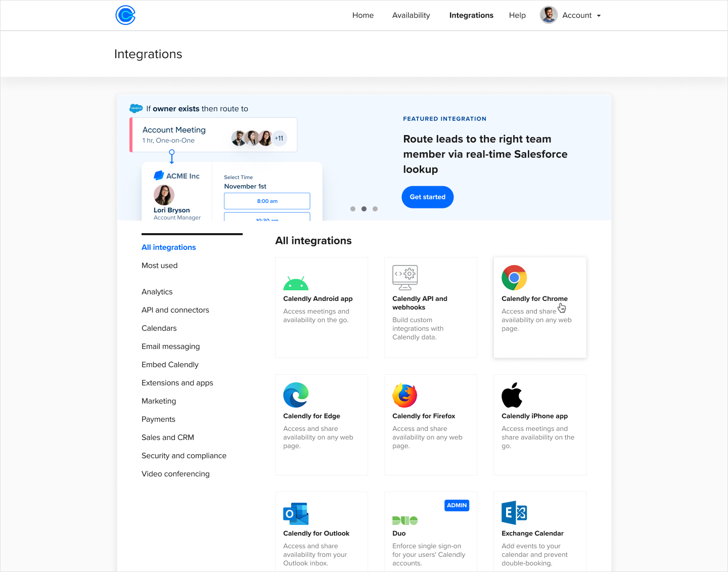Go to third carousel slide dot

[375, 209]
